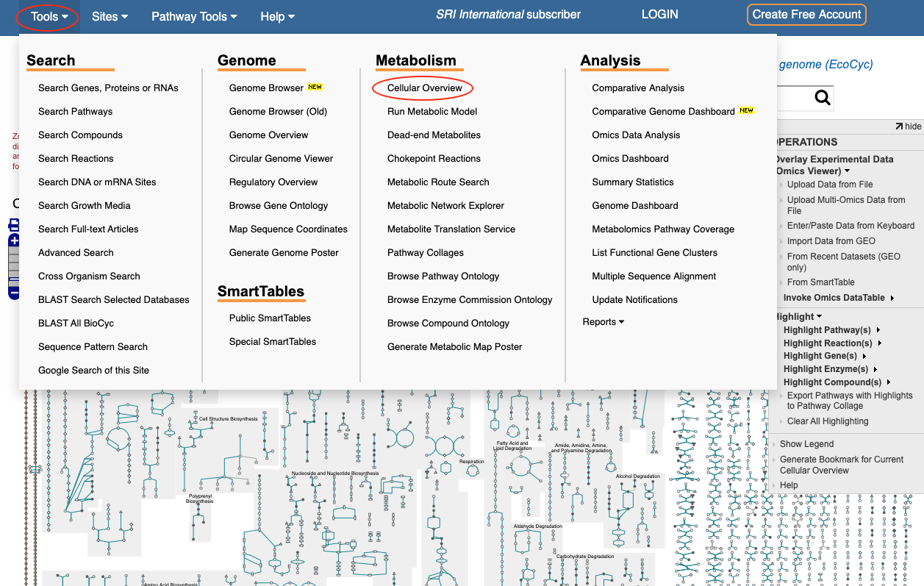Click the NEW badge beside Comparative Genome Dashboard
924x586 pixels.
tap(746, 110)
